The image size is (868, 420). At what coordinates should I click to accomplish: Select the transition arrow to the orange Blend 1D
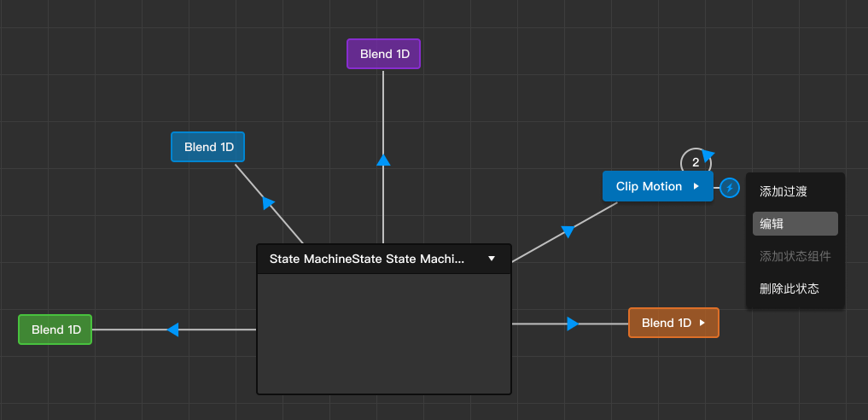572,324
